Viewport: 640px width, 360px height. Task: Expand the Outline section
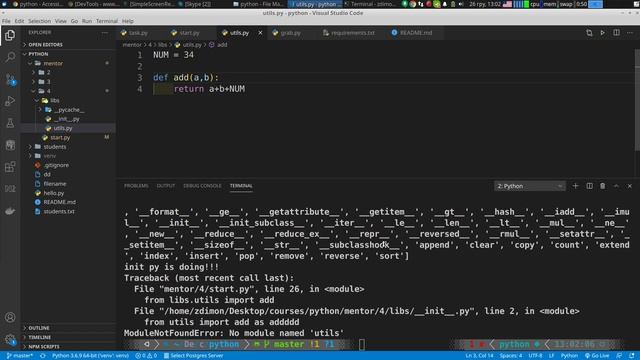tap(39, 328)
